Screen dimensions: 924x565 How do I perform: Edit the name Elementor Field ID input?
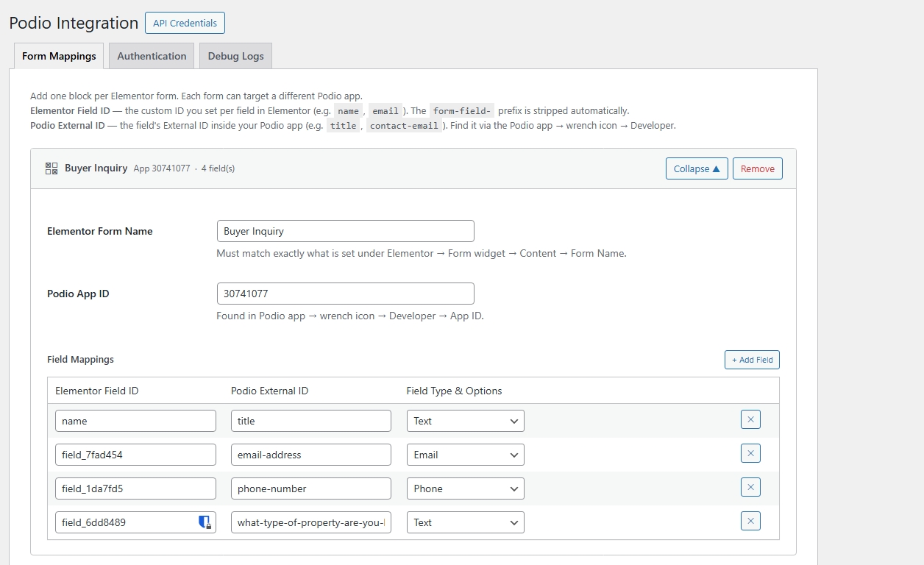pos(135,421)
